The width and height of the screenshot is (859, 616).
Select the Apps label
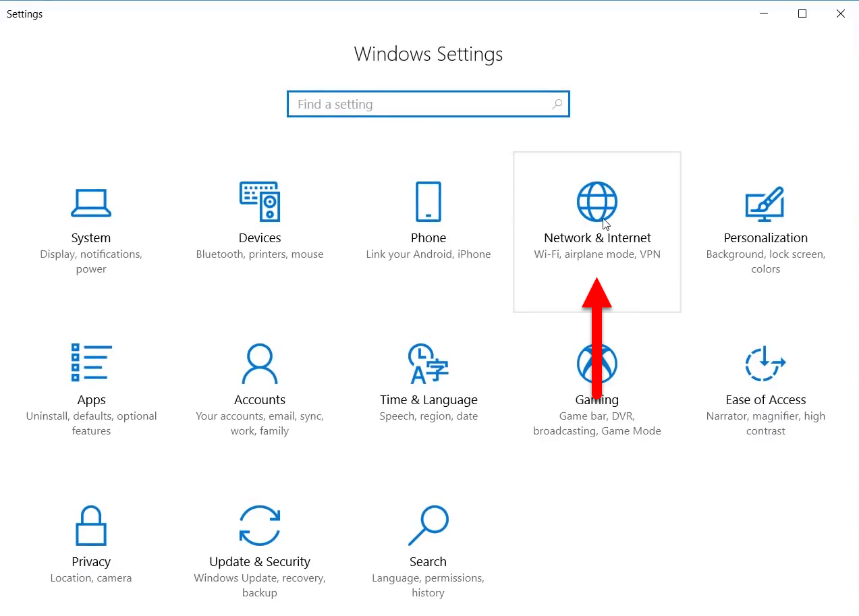click(x=91, y=400)
